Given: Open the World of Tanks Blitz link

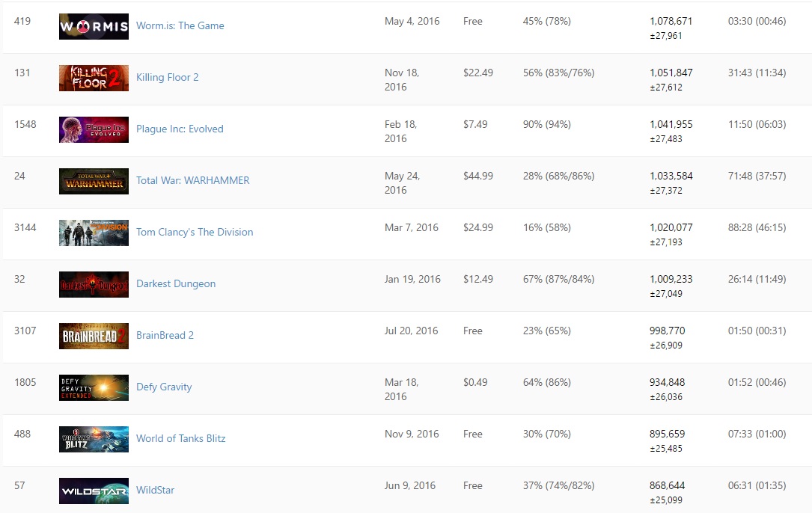Looking at the screenshot, I should [180, 438].
